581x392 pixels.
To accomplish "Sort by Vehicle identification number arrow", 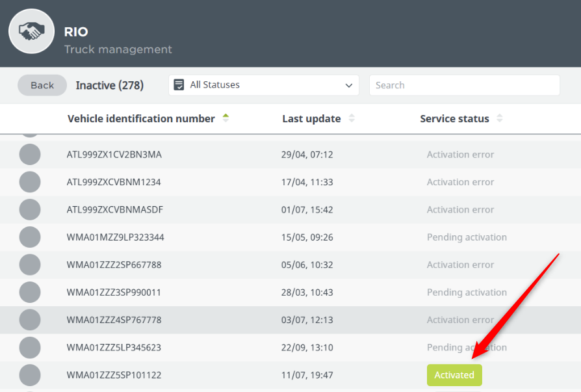I will click(x=226, y=118).
